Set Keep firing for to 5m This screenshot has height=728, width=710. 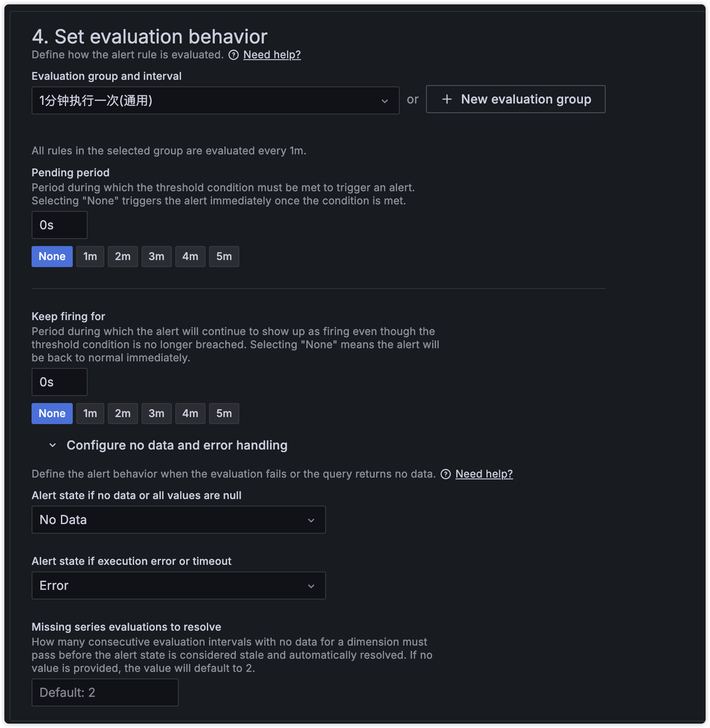(x=224, y=414)
